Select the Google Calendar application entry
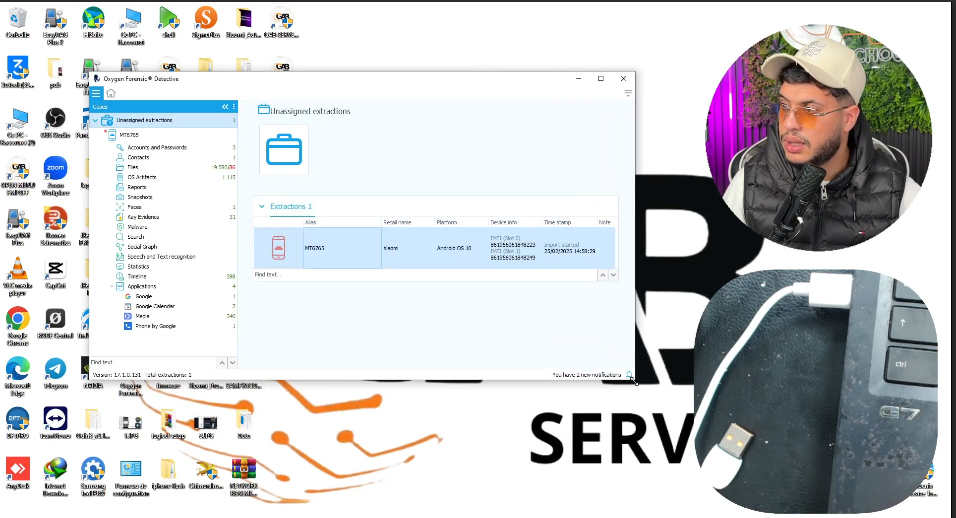Image resolution: width=956 pixels, height=518 pixels. coord(155,306)
